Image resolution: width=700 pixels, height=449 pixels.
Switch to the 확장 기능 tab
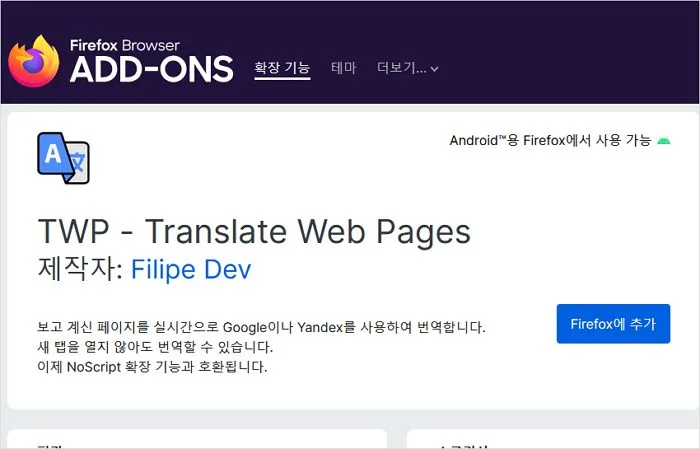point(282,68)
